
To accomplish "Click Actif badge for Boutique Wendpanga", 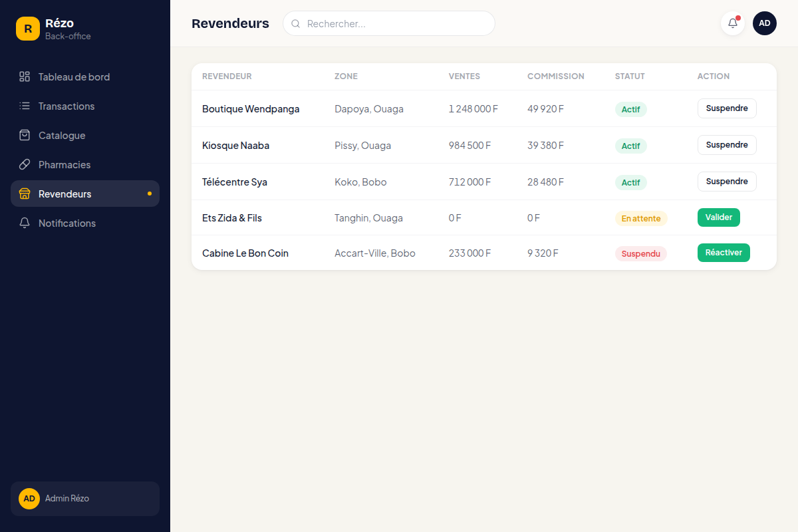I will pos(631,109).
